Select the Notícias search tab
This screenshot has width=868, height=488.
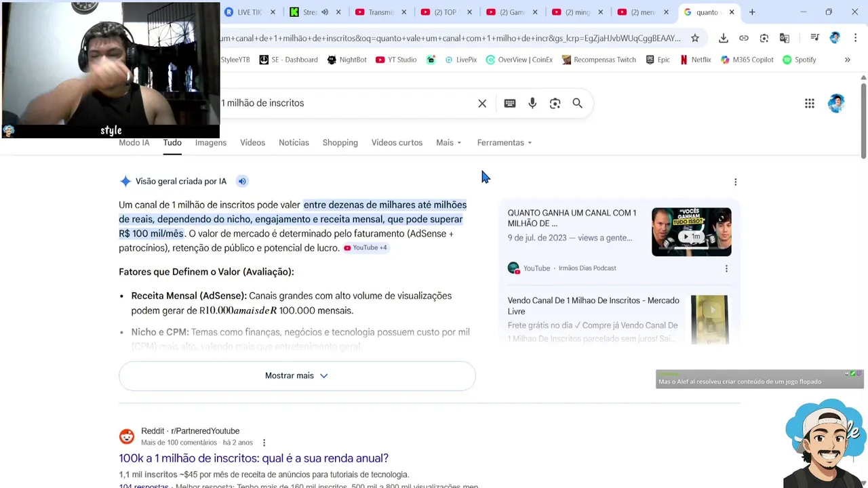pyautogui.click(x=294, y=142)
